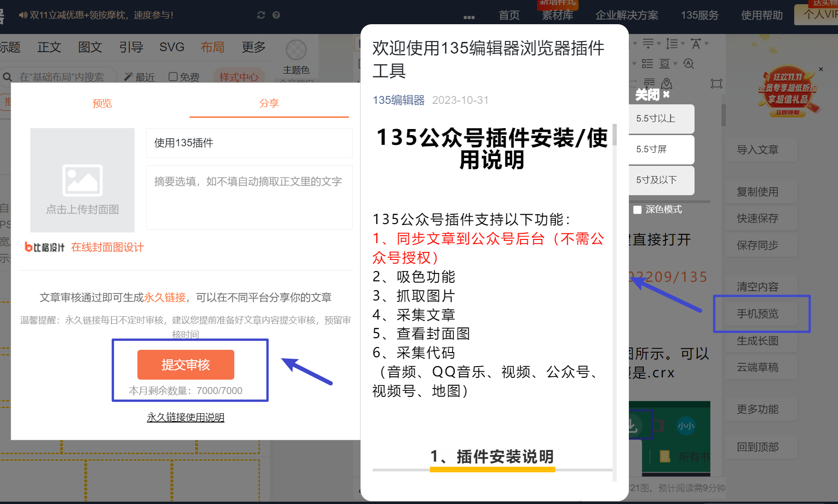Image resolution: width=838 pixels, height=504 pixels.
Task: Open the SVG style category
Action: [172, 47]
